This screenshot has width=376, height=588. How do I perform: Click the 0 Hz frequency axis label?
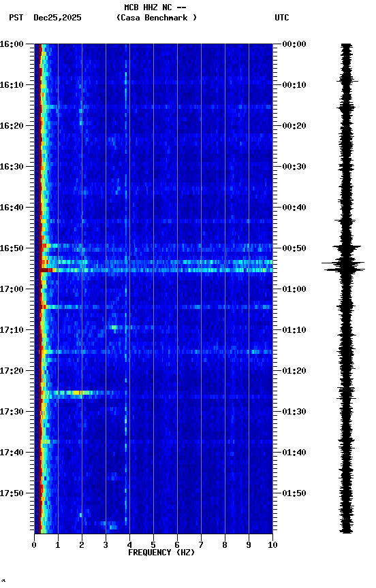pos(34,546)
